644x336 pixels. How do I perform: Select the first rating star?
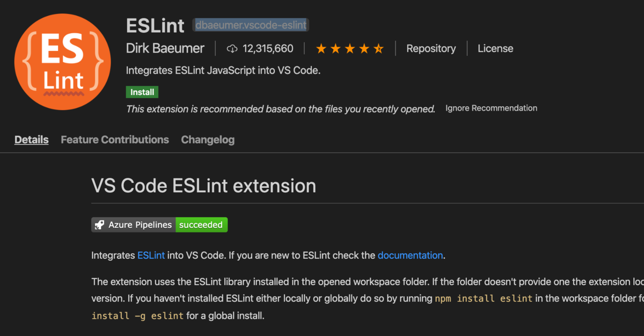[x=321, y=48]
